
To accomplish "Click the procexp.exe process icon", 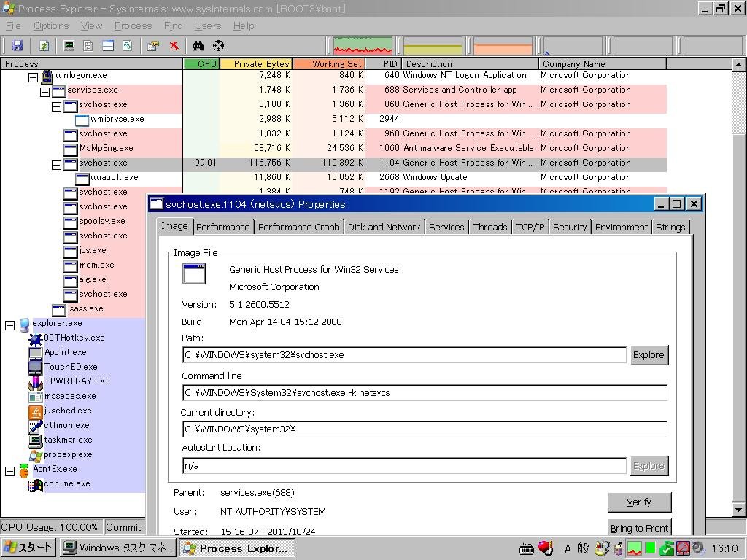I will click(36, 456).
